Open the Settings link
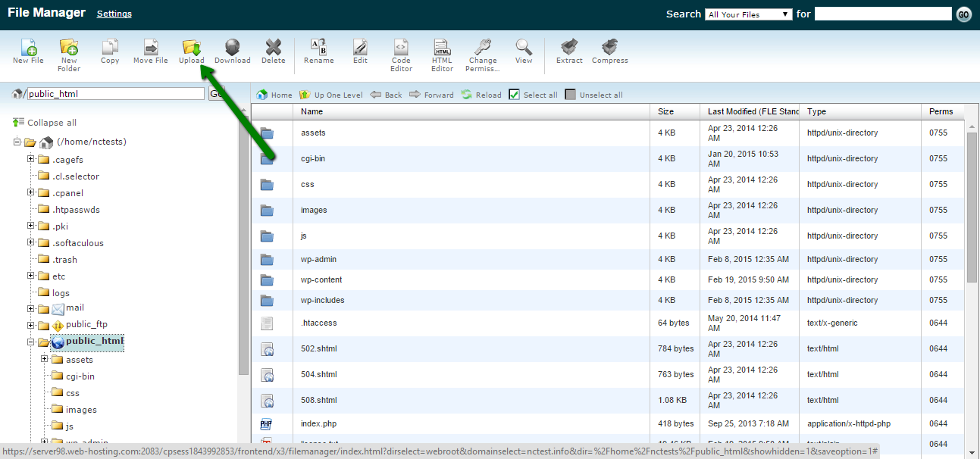 (x=114, y=14)
